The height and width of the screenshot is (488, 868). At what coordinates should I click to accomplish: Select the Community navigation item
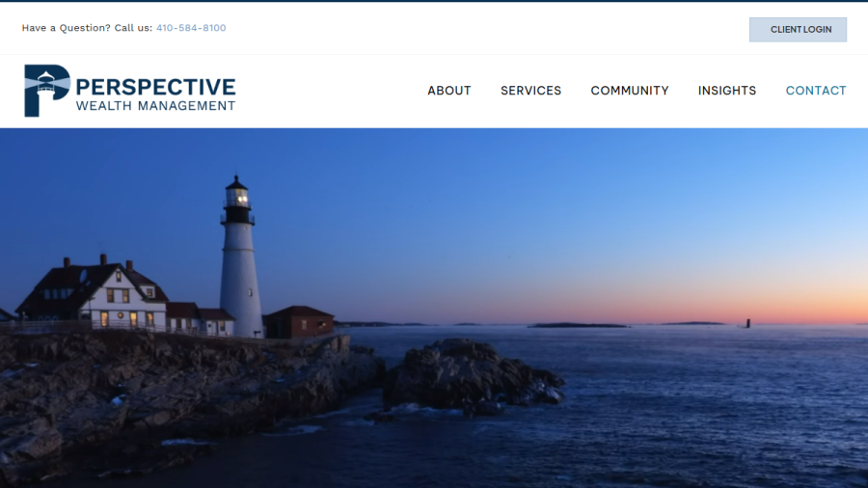coord(630,91)
